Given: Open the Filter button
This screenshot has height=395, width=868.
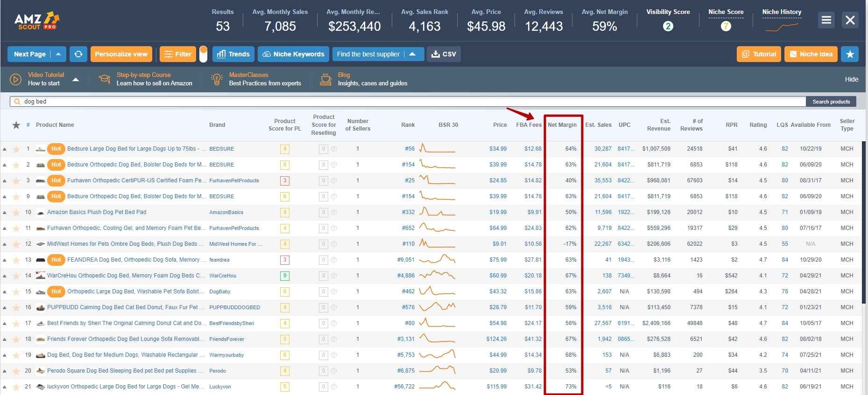Looking at the screenshot, I should [178, 54].
